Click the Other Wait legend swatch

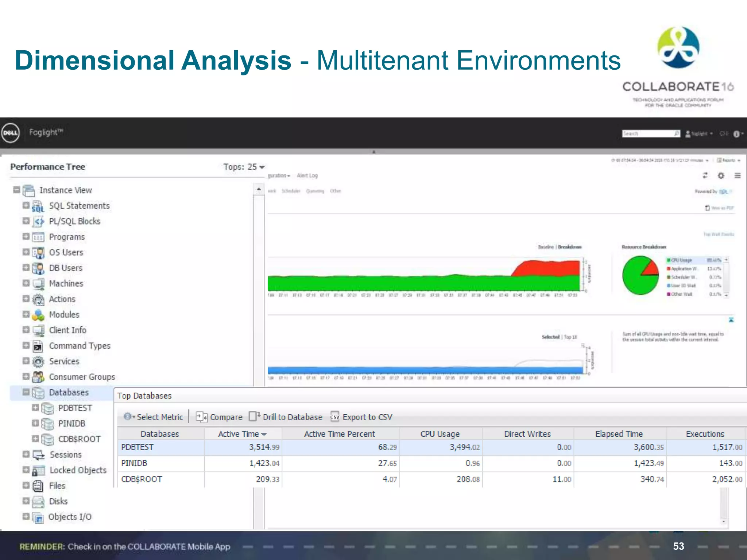(669, 294)
